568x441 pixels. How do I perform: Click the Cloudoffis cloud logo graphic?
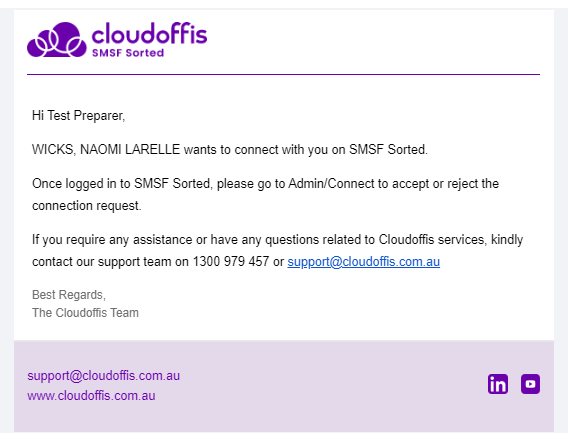click(57, 39)
